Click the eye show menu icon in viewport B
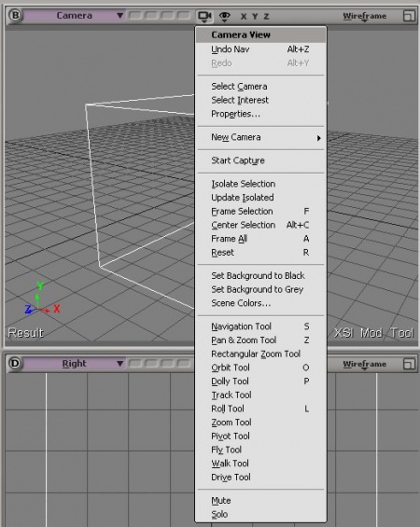This screenshot has width=420, height=527. 224,16
